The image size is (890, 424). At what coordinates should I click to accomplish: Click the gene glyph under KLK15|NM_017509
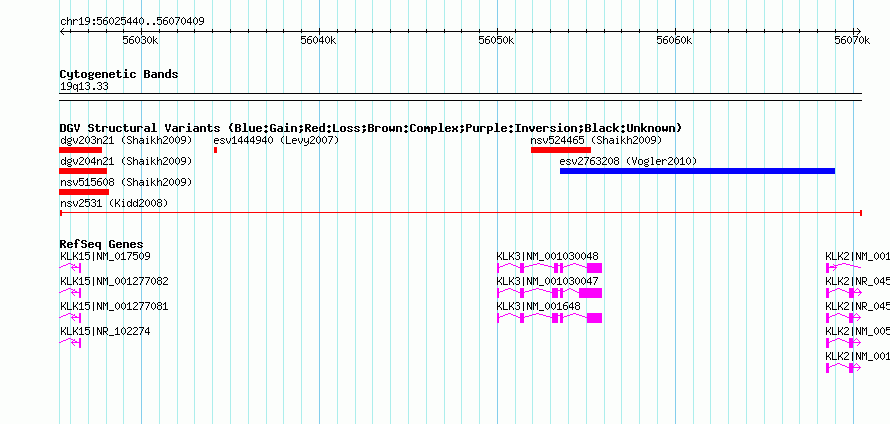click(x=71, y=268)
